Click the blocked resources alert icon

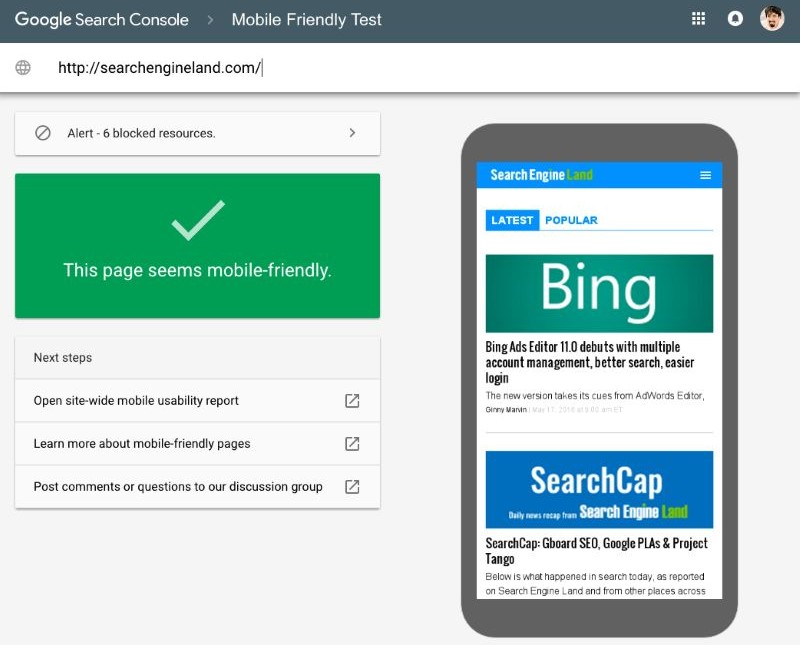coord(43,133)
